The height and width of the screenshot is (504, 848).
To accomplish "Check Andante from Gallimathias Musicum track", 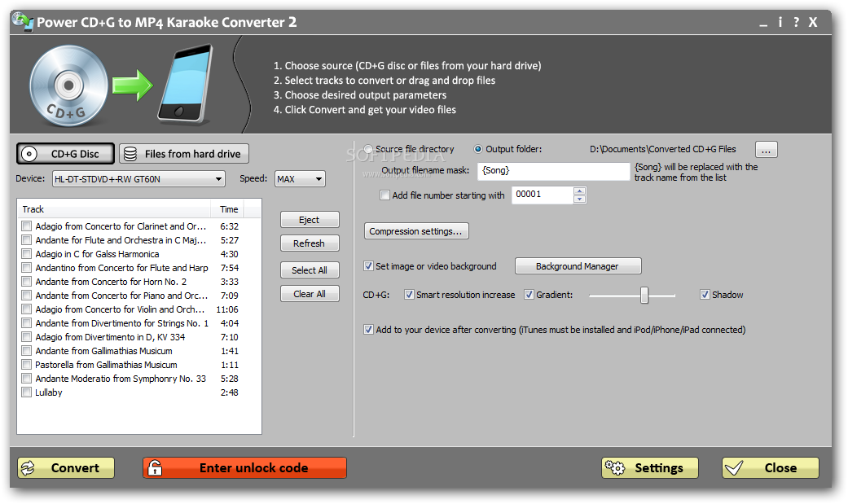I will (27, 350).
